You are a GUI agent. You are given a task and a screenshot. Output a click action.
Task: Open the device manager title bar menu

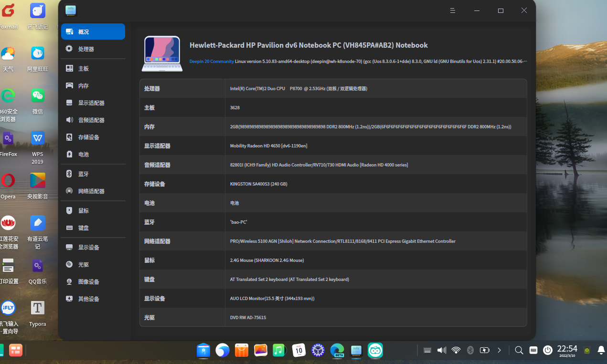tap(453, 10)
